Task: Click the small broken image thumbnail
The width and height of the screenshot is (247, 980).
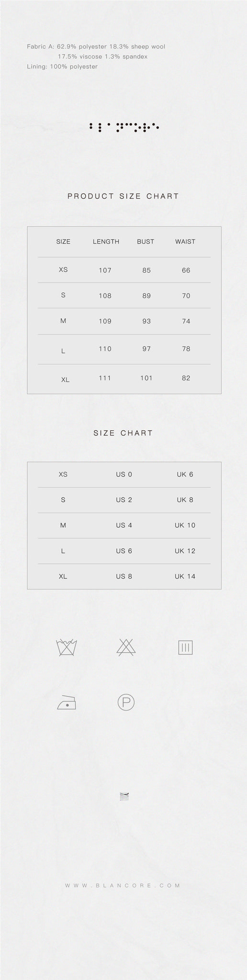Action: pos(124,796)
